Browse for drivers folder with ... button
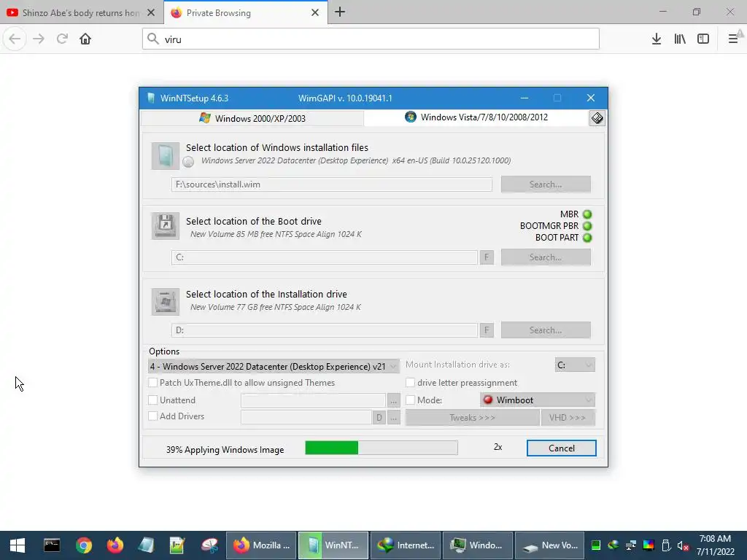This screenshot has width=747, height=560. pos(393,418)
